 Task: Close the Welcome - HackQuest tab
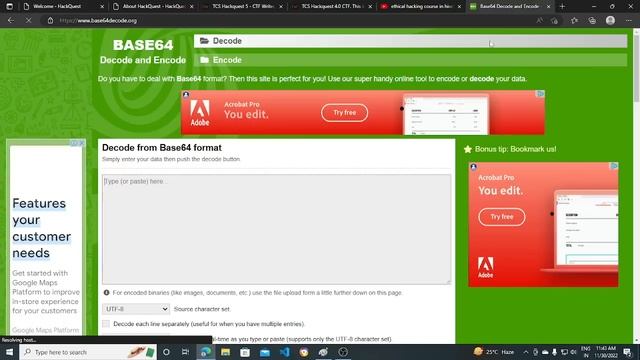[102, 7]
